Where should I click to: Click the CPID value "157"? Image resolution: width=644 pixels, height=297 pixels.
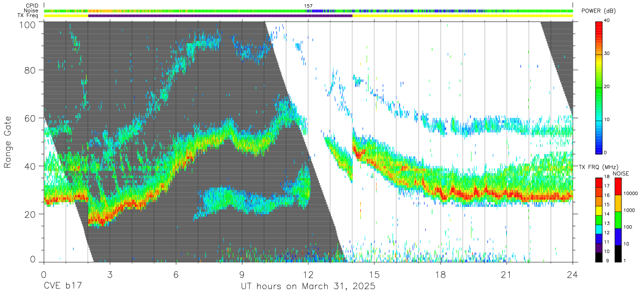pyautogui.click(x=308, y=6)
